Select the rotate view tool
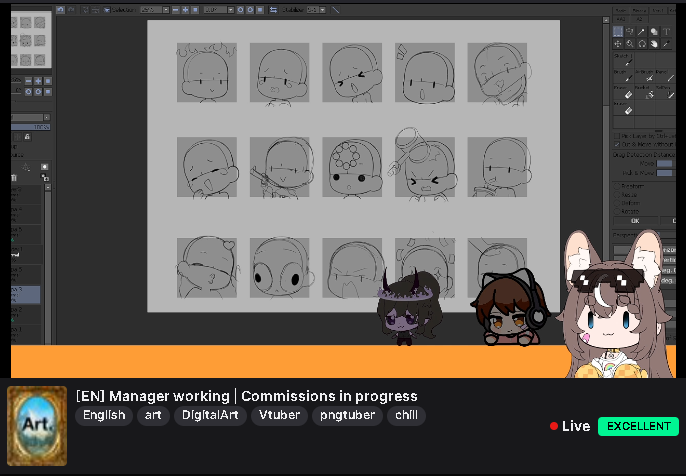686x476 pixels. 641,43
